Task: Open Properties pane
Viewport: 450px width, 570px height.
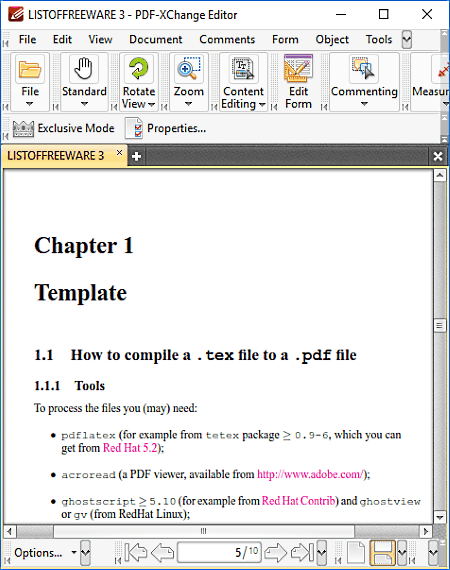Action: point(166,128)
